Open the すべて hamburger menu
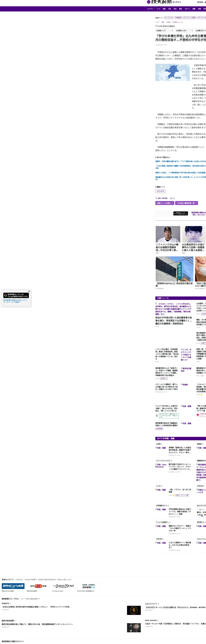 [x=150, y=9]
